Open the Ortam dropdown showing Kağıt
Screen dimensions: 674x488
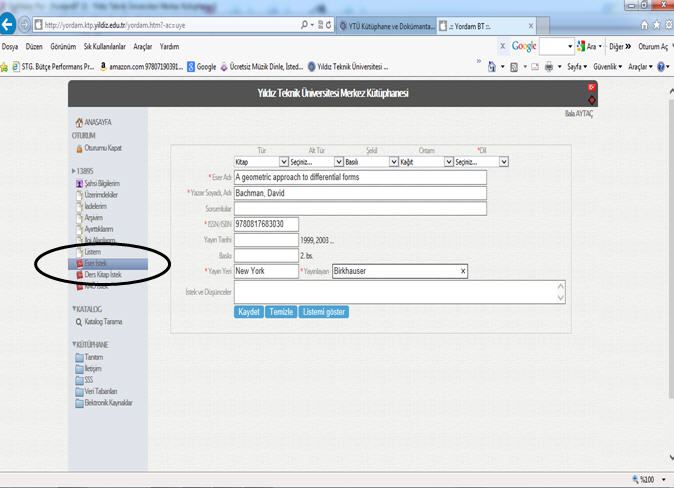coord(421,161)
